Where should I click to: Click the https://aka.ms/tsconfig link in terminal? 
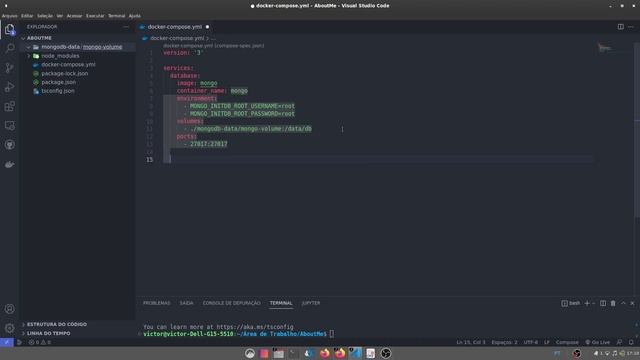click(x=255, y=327)
